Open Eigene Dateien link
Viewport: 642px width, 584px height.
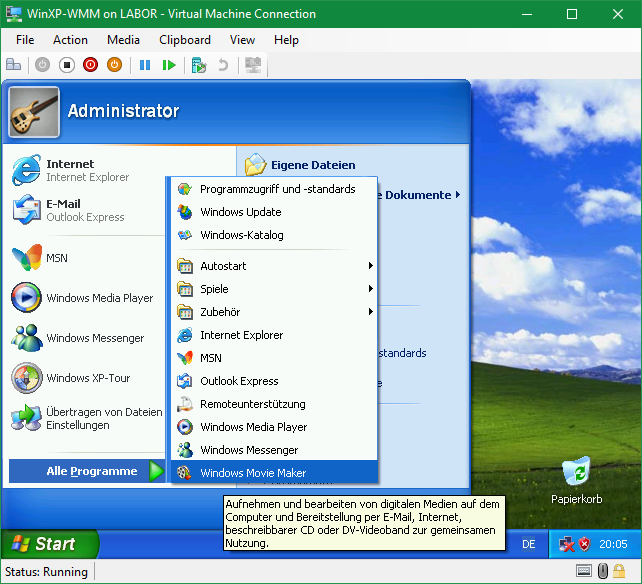pyautogui.click(x=312, y=165)
